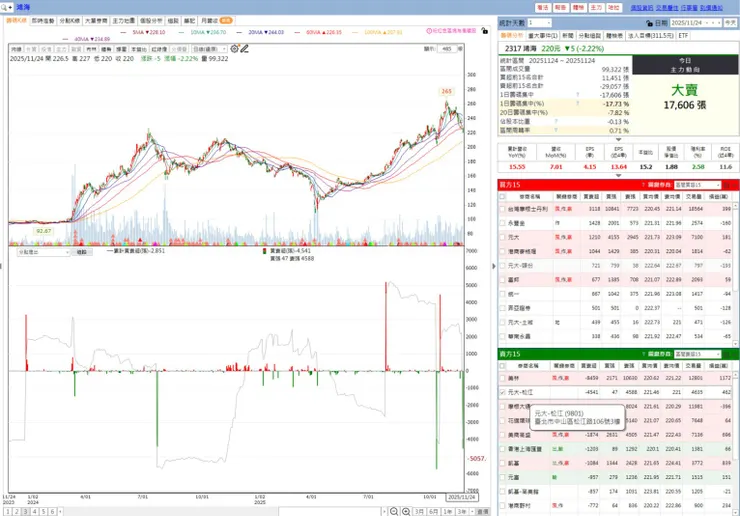Expand the arrow below the EPS fundamentals row
Screen dimensions: 740x516
coord(618,175)
